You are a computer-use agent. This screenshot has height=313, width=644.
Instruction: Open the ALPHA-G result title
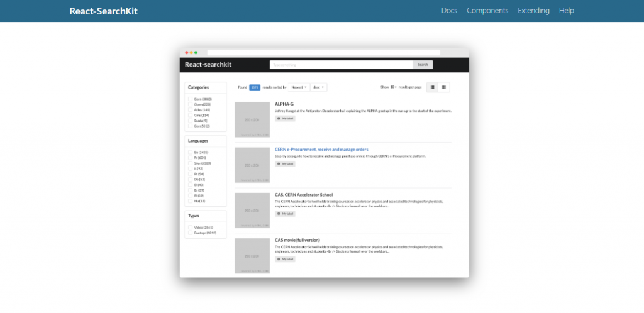click(x=284, y=104)
